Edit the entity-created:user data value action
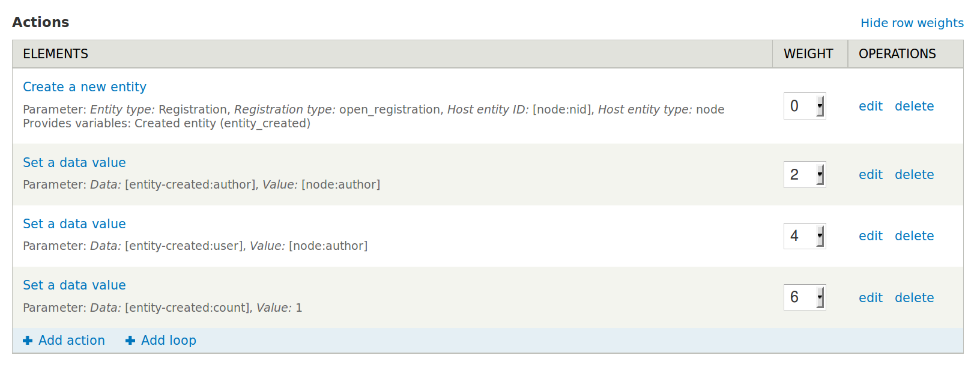980x370 pixels. 870,236
